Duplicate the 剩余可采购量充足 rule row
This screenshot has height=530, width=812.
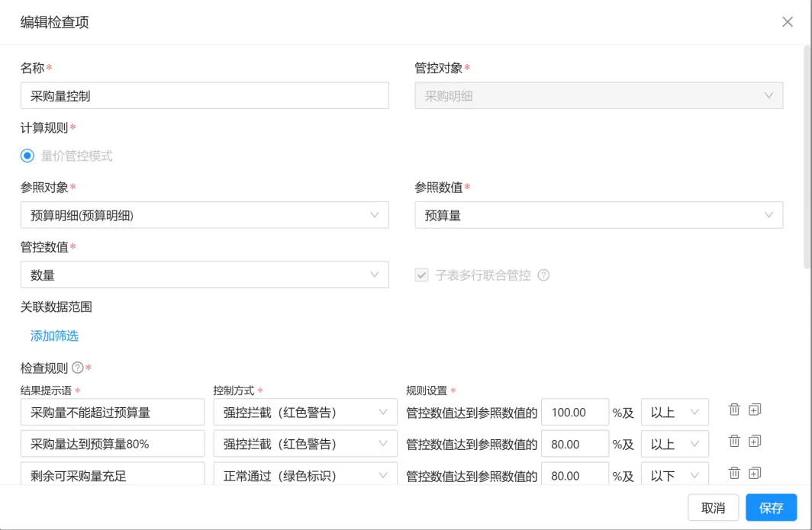tap(755, 473)
